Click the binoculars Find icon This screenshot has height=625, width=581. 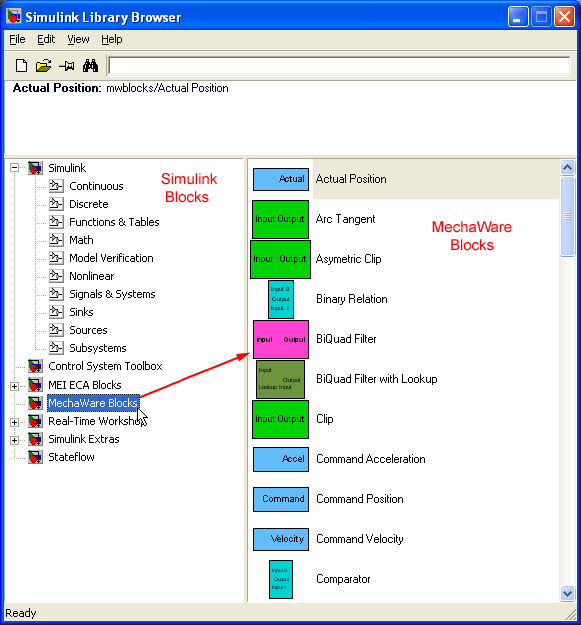click(x=90, y=65)
